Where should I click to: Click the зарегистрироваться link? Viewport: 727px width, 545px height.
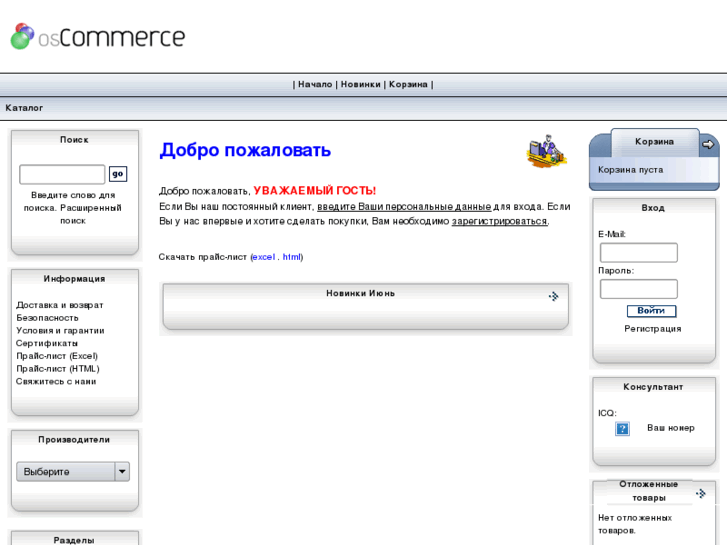(x=499, y=221)
